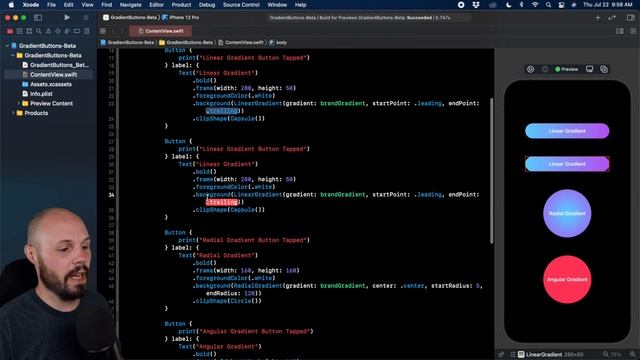The image size is (640, 360).
Task: Click the Wi-Fi status icon
Action: tap(535, 5)
